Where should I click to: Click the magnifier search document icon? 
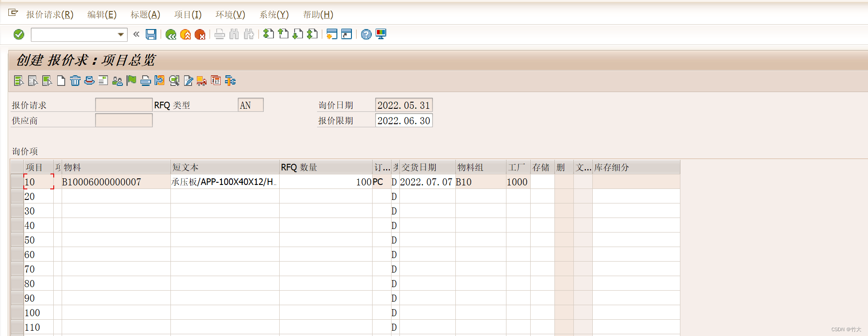[174, 81]
